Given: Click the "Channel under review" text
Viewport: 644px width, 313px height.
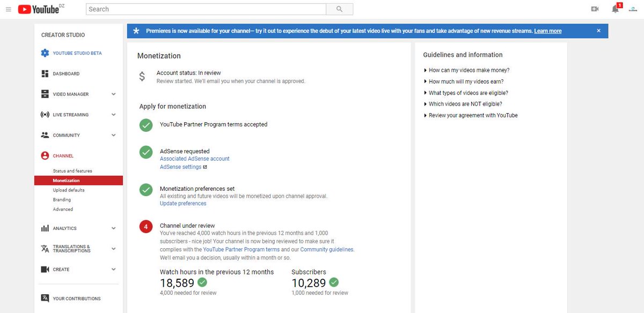Looking at the screenshot, I should [x=187, y=226].
